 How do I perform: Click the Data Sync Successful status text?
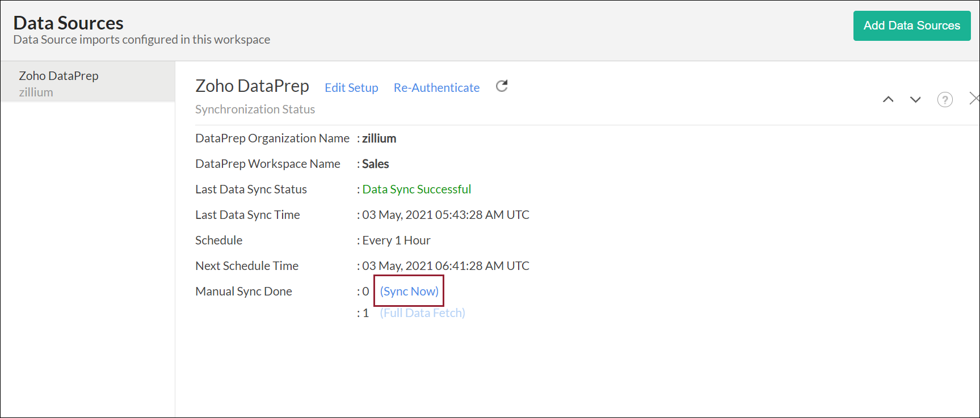(417, 189)
